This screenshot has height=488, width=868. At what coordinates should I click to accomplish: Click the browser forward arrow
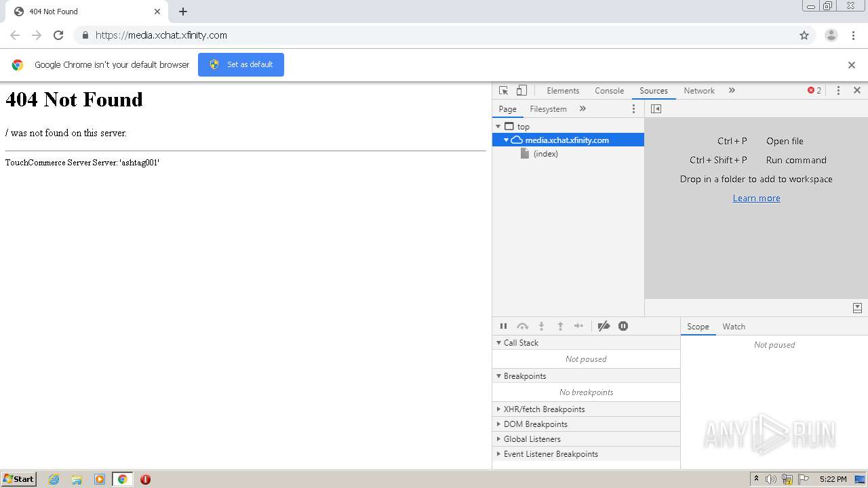click(x=37, y=35)
